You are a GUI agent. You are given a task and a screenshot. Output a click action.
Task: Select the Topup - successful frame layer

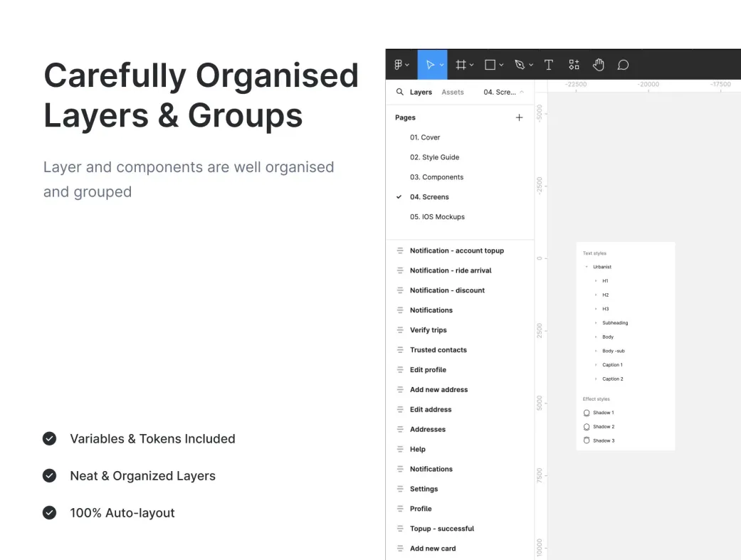pyautogui.click(x=441, y=529)
